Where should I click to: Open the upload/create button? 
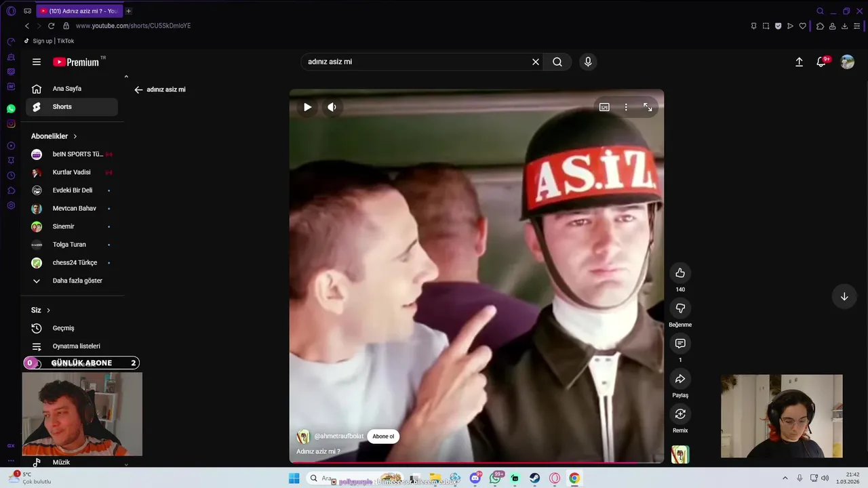[799, 62]
